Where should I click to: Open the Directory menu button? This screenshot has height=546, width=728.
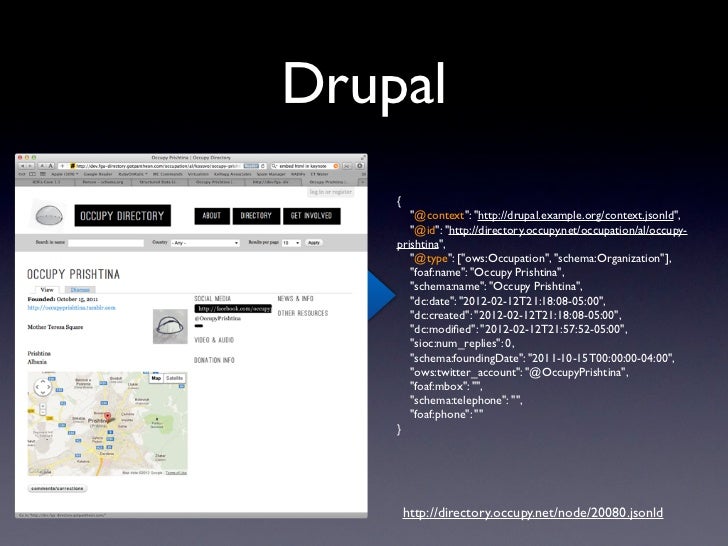[256, 216]
